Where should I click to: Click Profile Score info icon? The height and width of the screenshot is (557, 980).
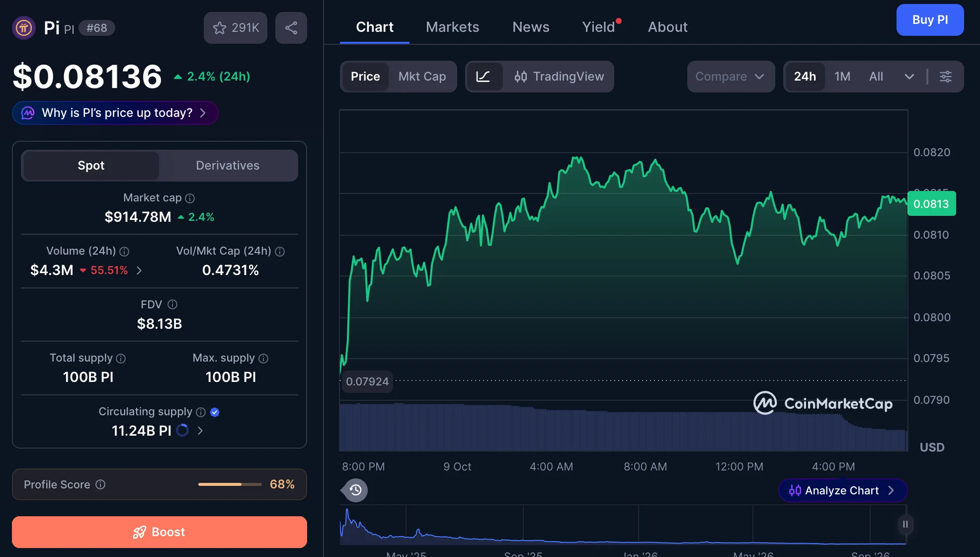pos(100,484)
